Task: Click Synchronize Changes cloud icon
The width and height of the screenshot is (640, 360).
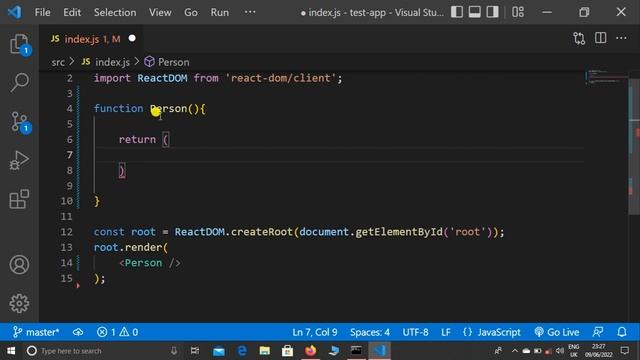Action: [x=78, y=332]
